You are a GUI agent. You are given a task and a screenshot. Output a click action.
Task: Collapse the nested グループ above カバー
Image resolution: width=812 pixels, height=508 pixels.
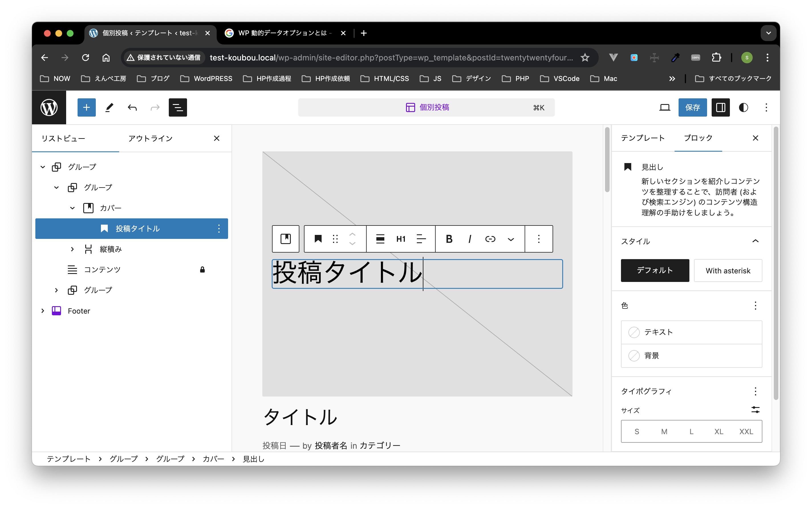tap(56, 188)
